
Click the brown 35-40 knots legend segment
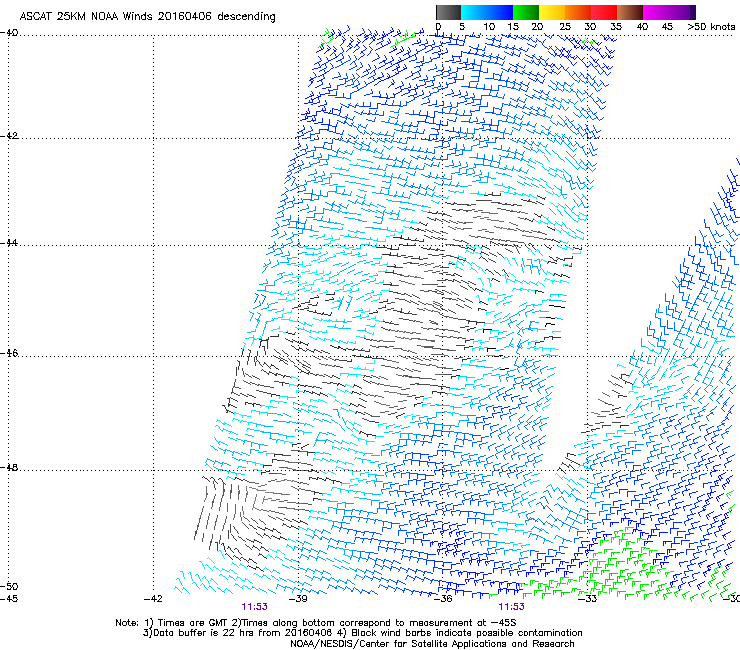(630, 12)
